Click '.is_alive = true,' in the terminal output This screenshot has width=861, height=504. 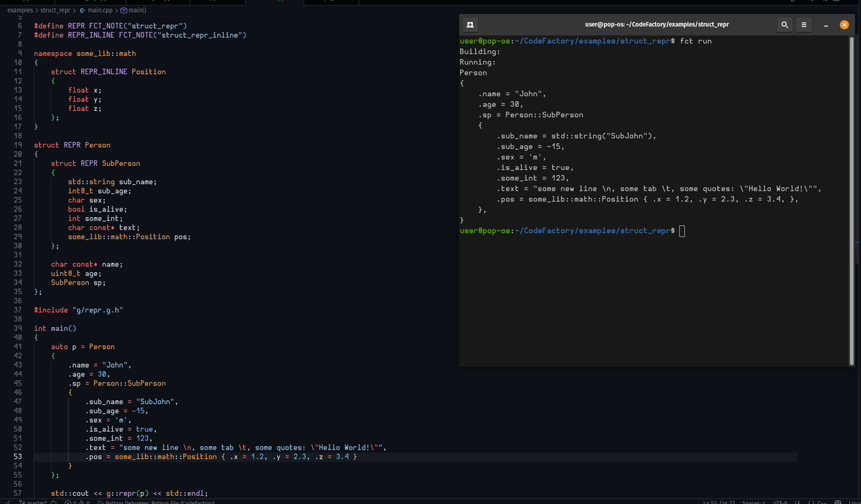click(x=535, y=167)
